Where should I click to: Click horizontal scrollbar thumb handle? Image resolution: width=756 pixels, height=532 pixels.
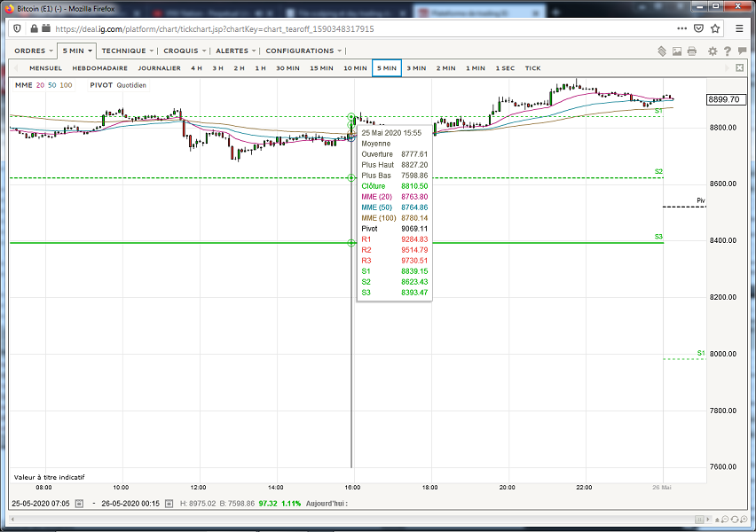[698, 520]
